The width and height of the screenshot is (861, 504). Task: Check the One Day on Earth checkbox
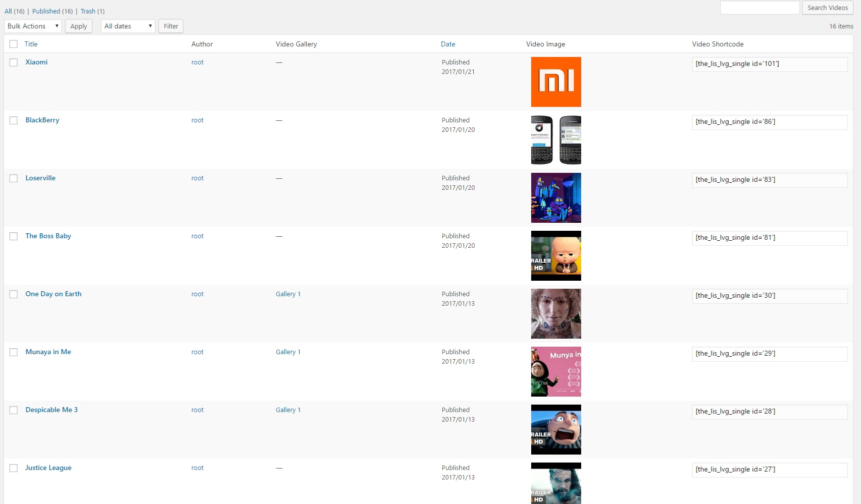pos(13,294)
